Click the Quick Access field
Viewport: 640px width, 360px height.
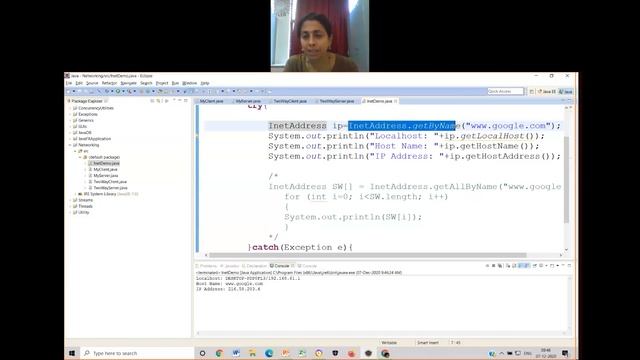pos(505,91)
